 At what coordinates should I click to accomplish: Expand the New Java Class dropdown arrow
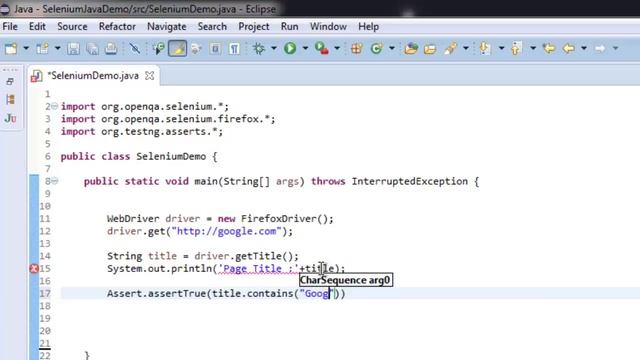[392, 49]
